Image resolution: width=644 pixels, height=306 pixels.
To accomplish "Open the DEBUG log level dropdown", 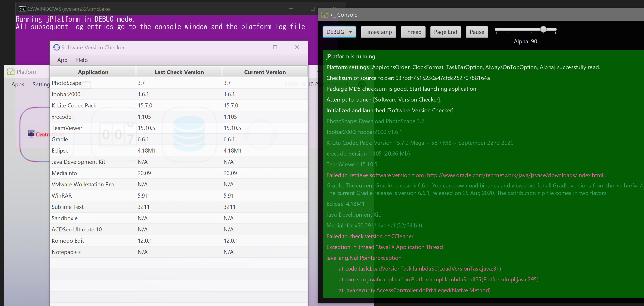I will pyautogui.click(x=339, y=32).
